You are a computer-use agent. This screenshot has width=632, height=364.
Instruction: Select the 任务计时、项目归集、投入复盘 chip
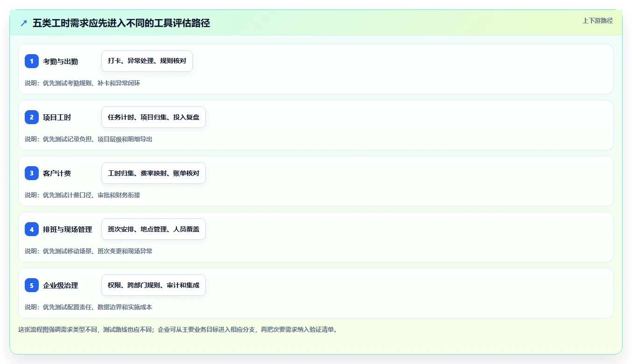(154, 117)
